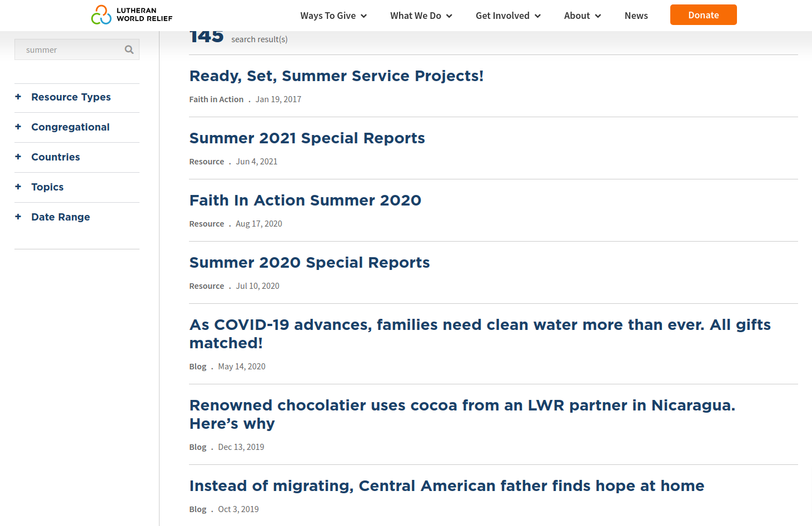Click the plus icon beside Resource Types

pyautogui.click(x=18, y=97)
